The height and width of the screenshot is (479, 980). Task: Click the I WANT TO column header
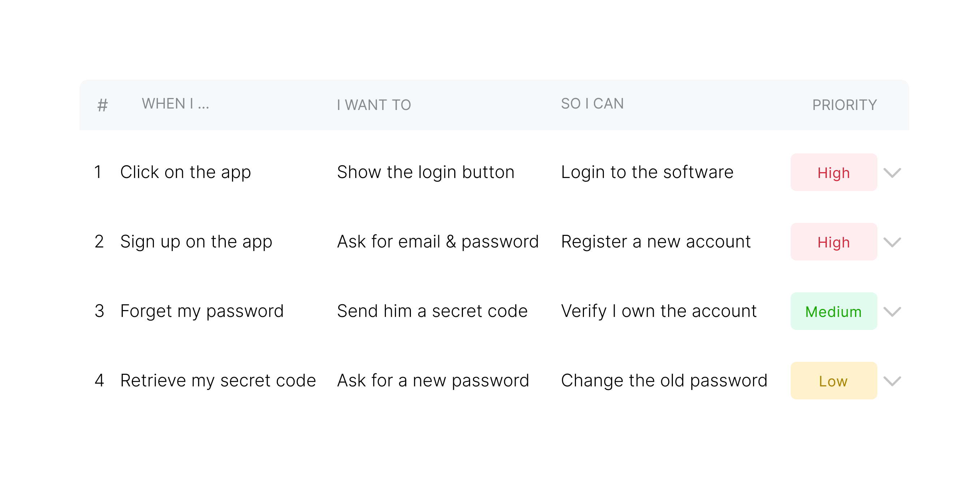374,105
